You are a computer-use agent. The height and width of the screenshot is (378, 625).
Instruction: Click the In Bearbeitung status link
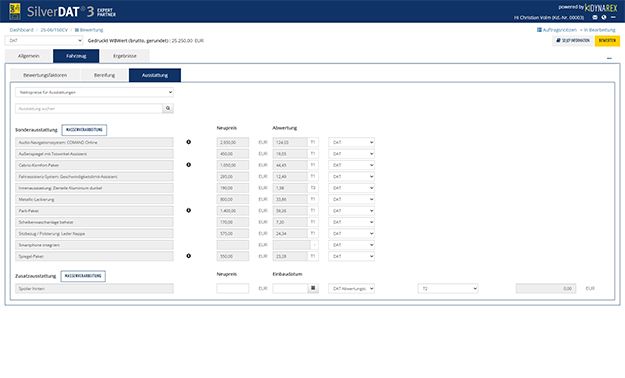(x=599, y=30)
